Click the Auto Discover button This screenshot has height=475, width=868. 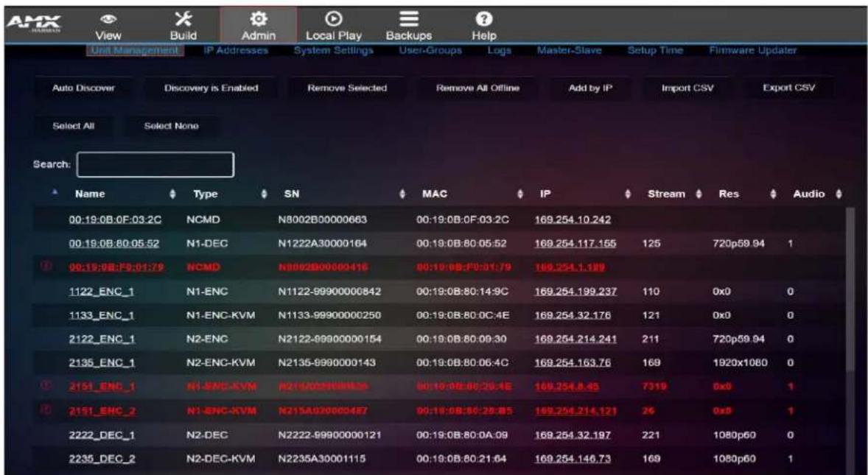click(x=83, y=88)
